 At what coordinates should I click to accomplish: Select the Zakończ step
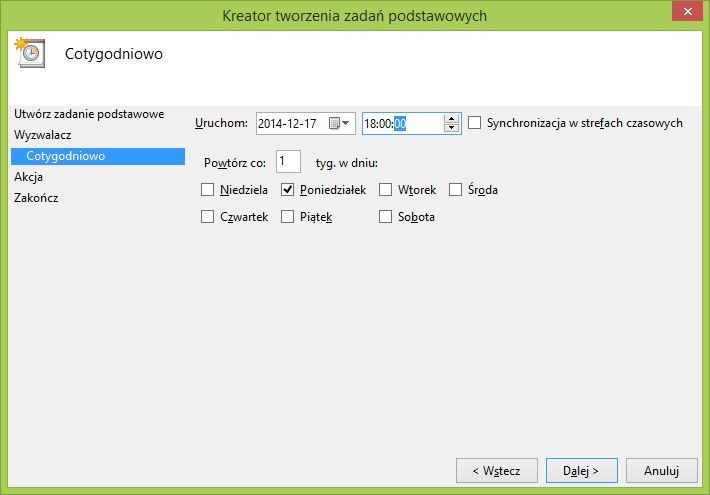click(x=36, y=198)
